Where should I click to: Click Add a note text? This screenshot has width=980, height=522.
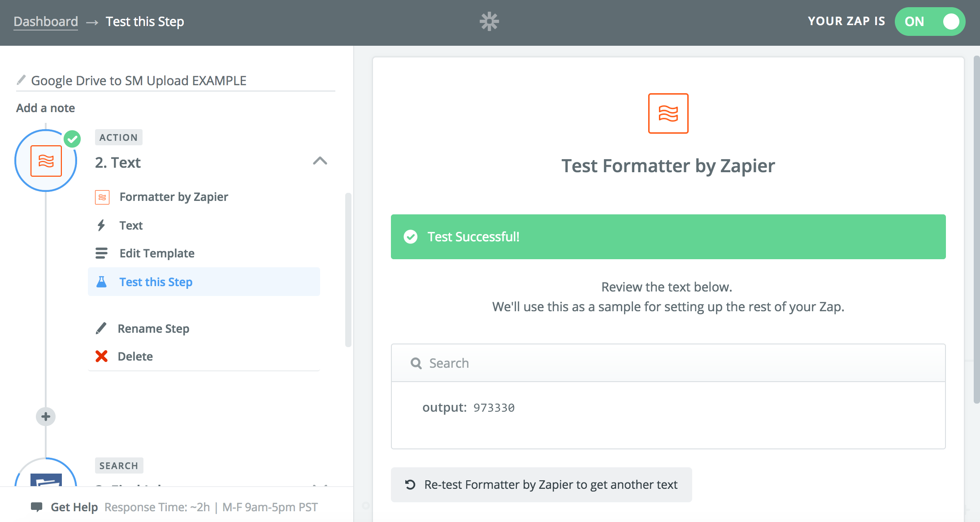(45, 108)
